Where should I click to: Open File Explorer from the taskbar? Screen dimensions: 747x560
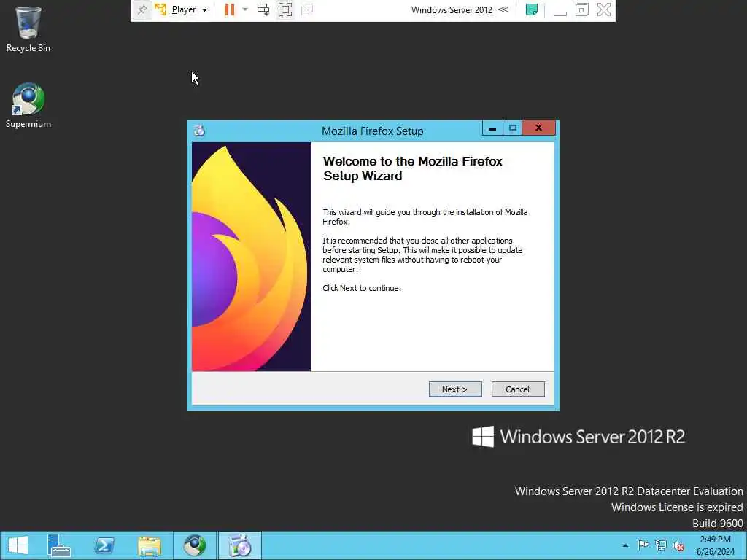click(150, 545)
